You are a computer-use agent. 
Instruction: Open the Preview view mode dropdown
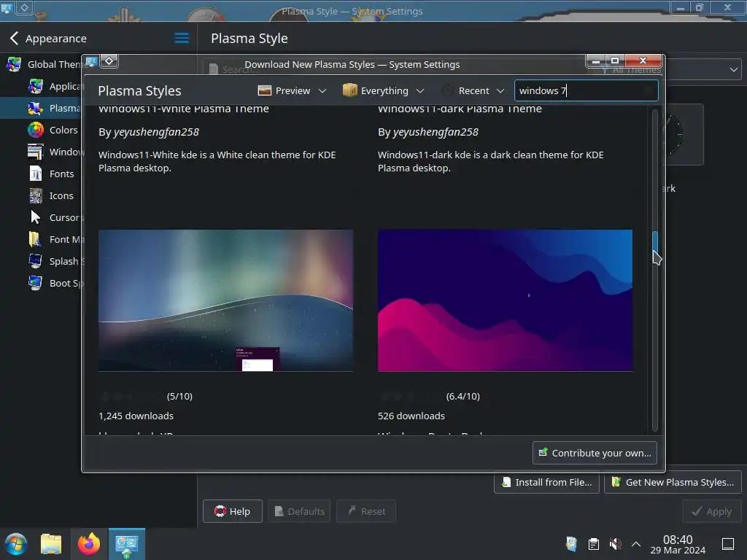click(292, 90)
